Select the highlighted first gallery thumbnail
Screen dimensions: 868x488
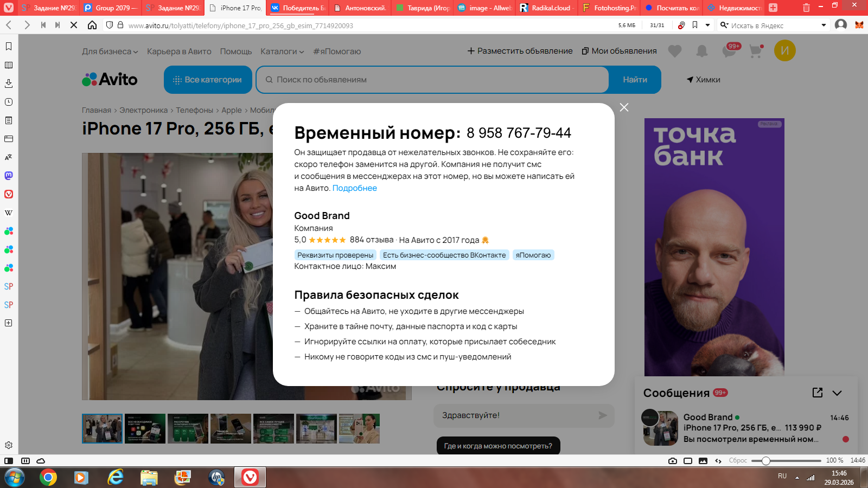pyautogui.click(x=102, y=428)
